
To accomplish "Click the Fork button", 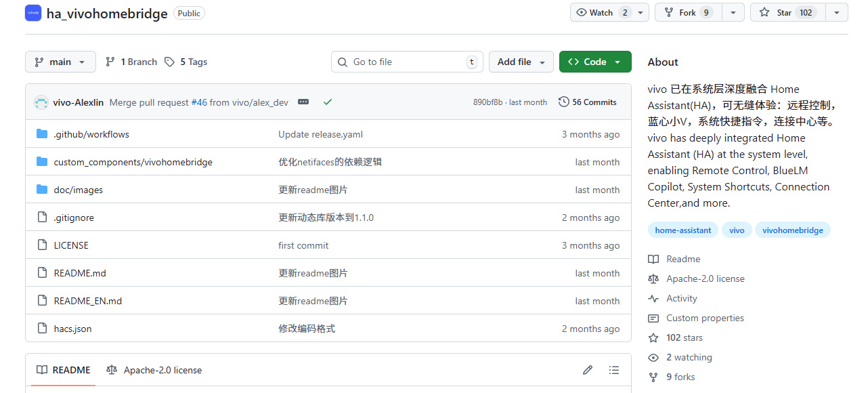I will (x=689, y=12).
